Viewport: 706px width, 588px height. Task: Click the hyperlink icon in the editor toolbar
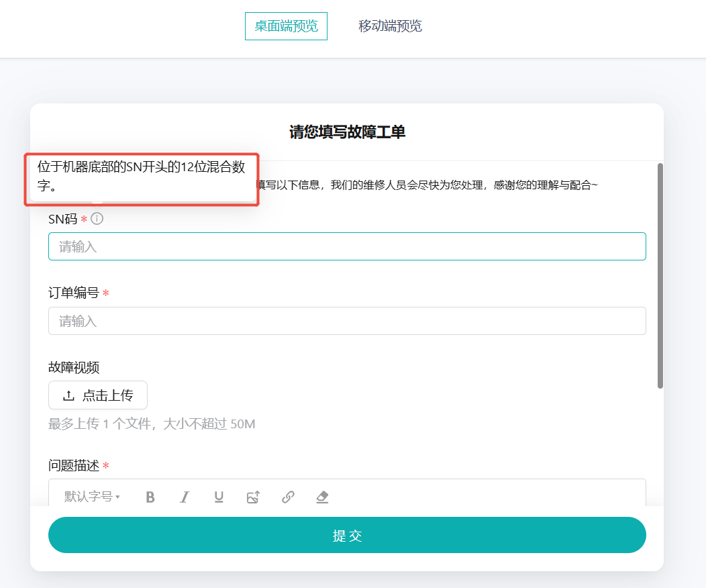tap(289, 497)
